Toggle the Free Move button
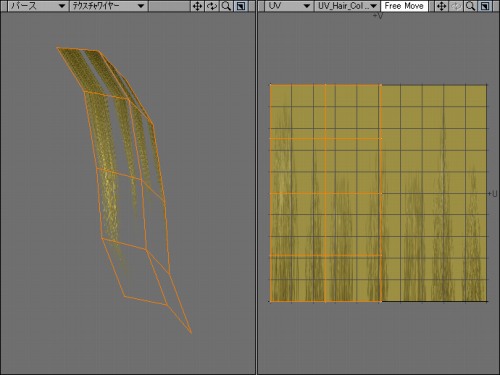 [404, 6]
